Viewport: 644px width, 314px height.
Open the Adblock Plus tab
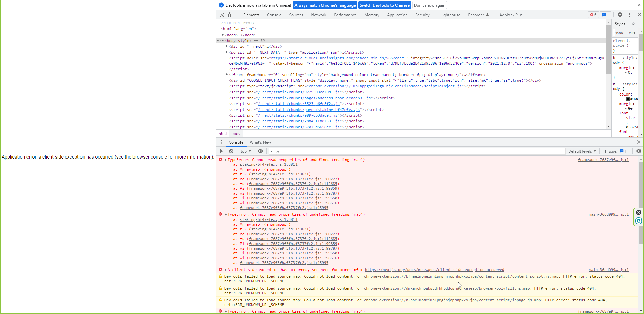pos(511,15)
